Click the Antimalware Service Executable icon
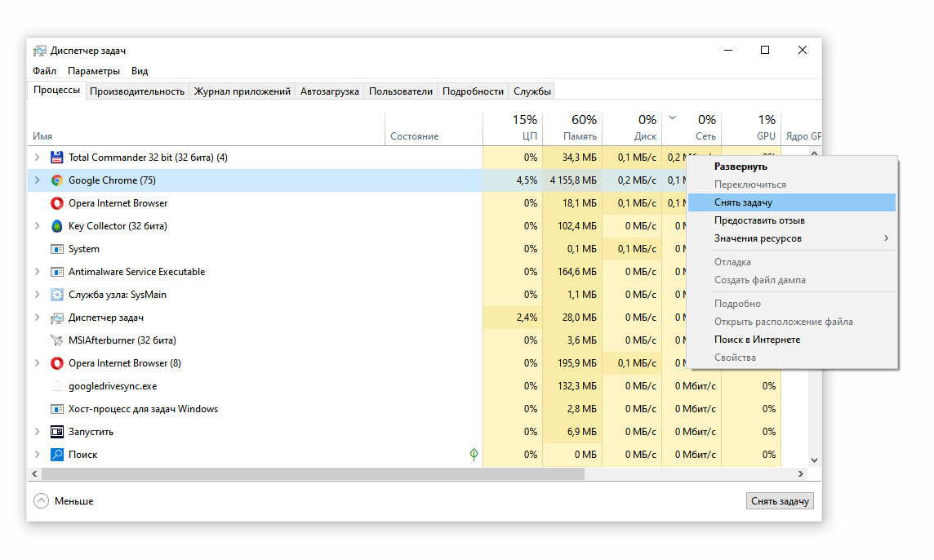Viewport: 934px width, 560px height. pyautogui.click(x=56, y=272)
